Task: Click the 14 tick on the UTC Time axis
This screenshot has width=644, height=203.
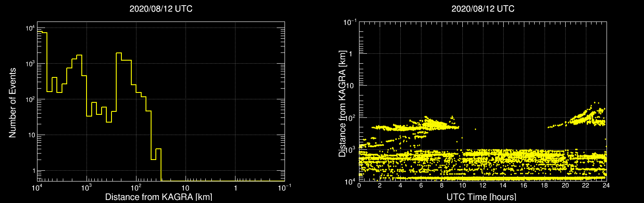Action: pyautogui.click(x=503, y=186)
